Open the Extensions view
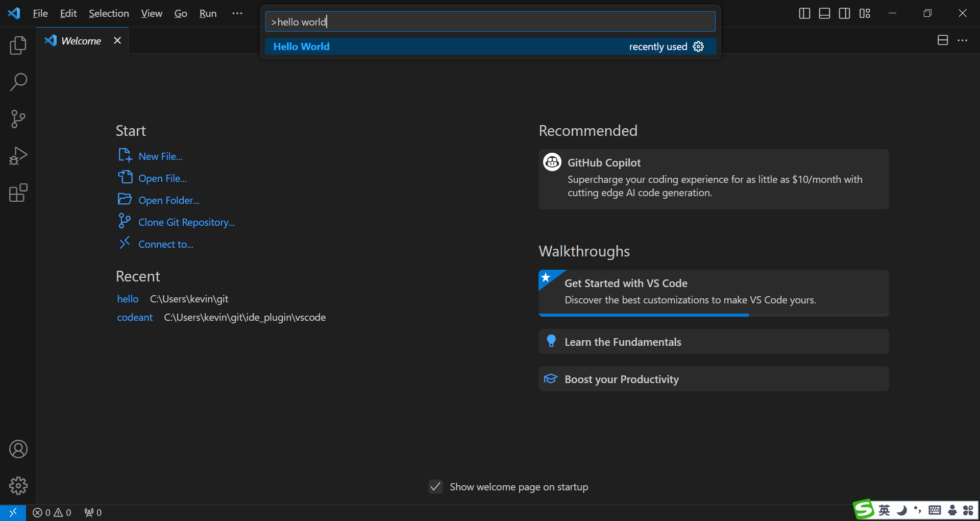Viewport: 980px width, 521px height. pyautogui.click(x=18, y=193)
